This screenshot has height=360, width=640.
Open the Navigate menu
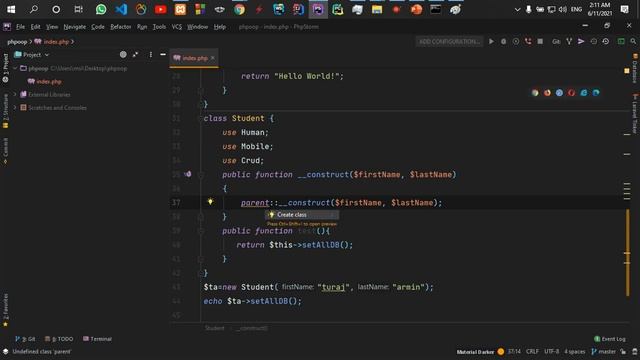pos(75,27)
